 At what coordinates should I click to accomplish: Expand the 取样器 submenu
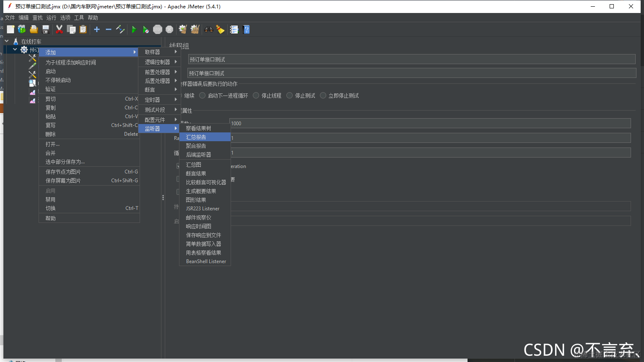pos(160,52)
